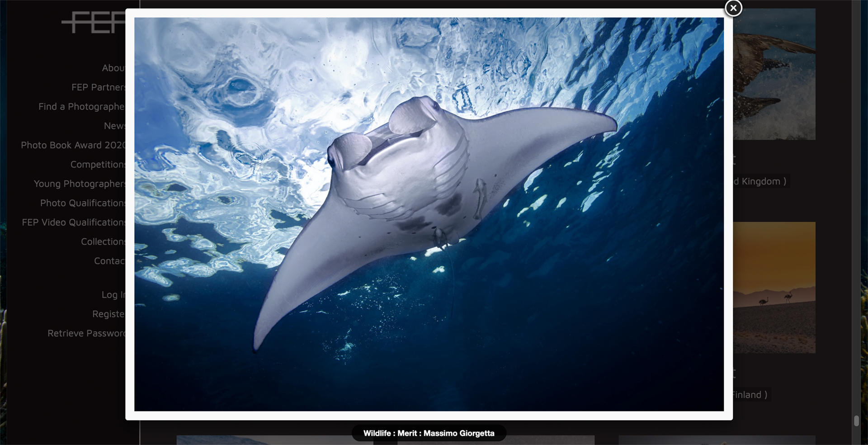Open Retrieve Password link
Image resolution: width=868 pixels, height=445 pixels.
pyautogui.click(x=86, y=333)
